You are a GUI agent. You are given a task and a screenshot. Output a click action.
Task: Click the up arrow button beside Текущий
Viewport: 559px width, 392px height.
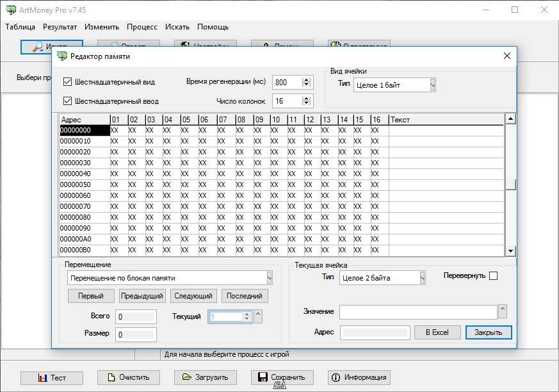coord(258,316)
